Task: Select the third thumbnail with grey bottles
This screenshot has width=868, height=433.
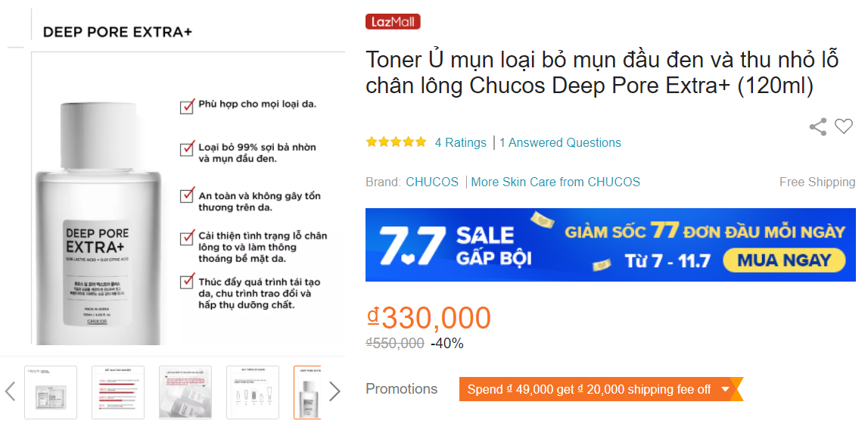Action: coord(185,392)
